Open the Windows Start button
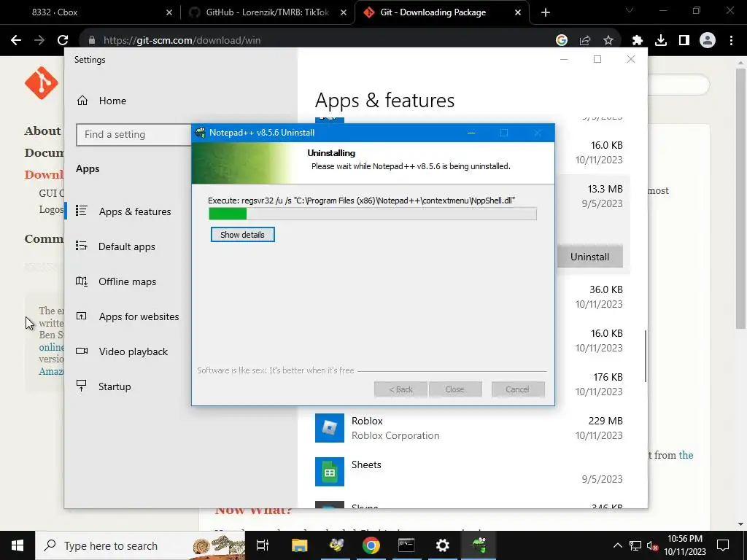The width and height of the screenshot is (747, 560). point(18,545)
